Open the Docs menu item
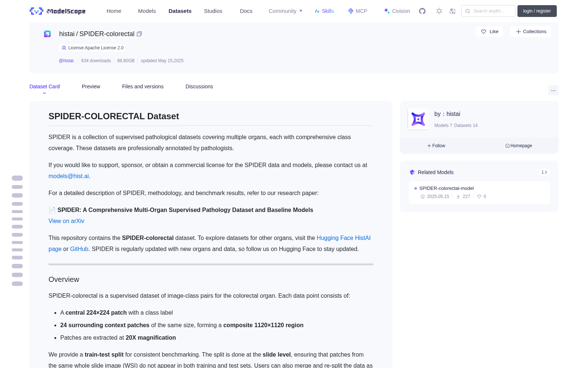This screenshot has width=588, height=368. click(246, 11)
